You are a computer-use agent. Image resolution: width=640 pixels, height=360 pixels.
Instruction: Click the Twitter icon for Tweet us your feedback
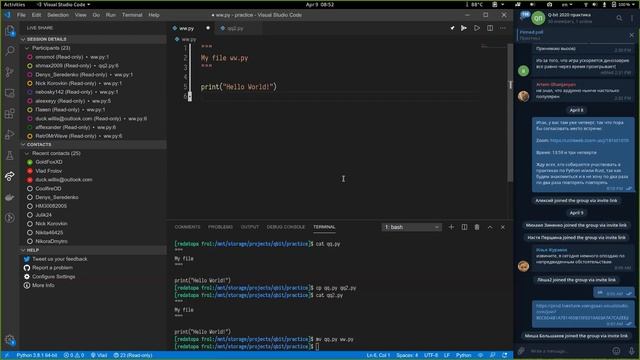27,259
